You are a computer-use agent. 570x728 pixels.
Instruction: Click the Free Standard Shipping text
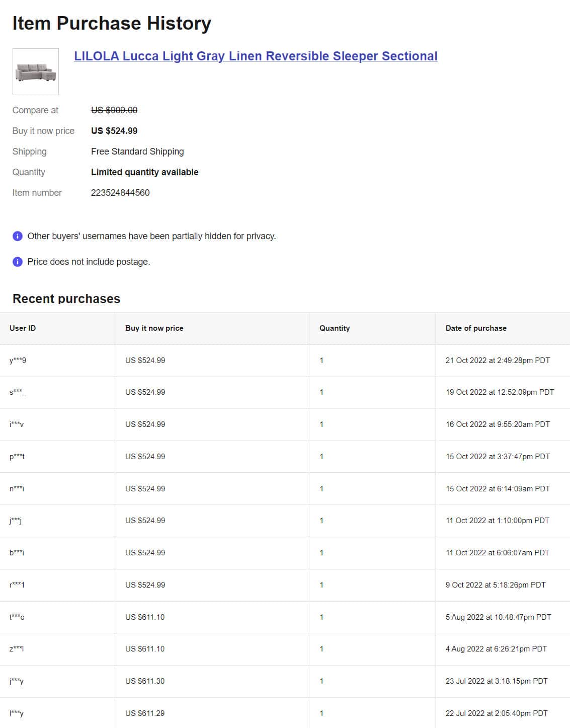tap(137, 152)
